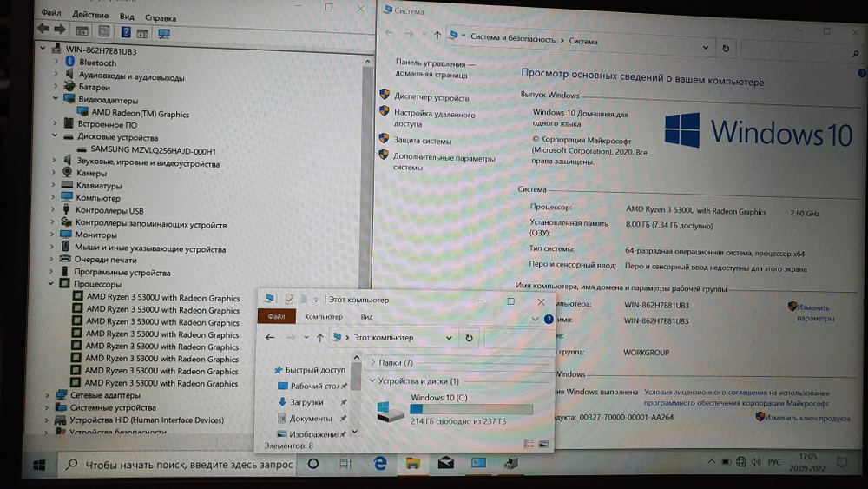The height and width of the screenshot is (489, 868).
Task: Open the Вид ribbon tab in Explorer
Action: pyautogui.click(x=366, y=317)
